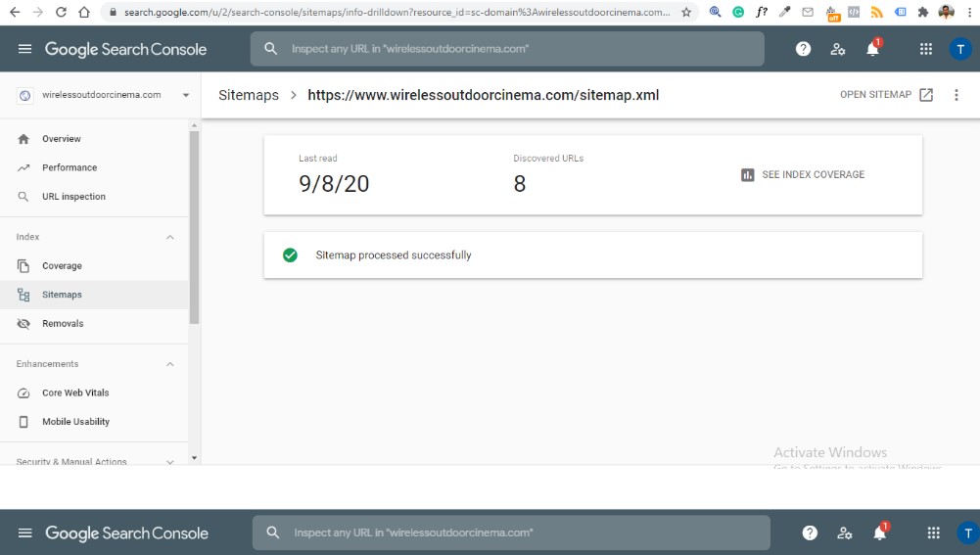Viewport: 980px width, 555px height.
Task: Open the notifications bell
Action: pyautogui.click(x=872, y=49)
